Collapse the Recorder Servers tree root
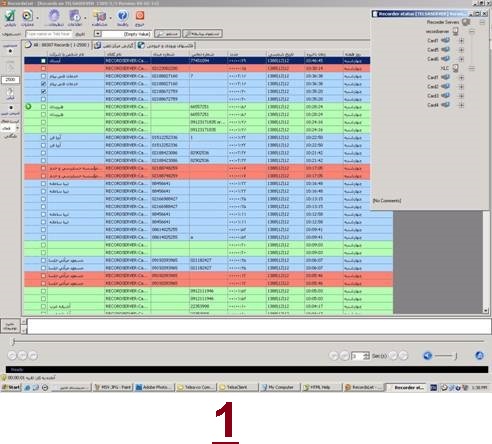 [x=482, y=22]
